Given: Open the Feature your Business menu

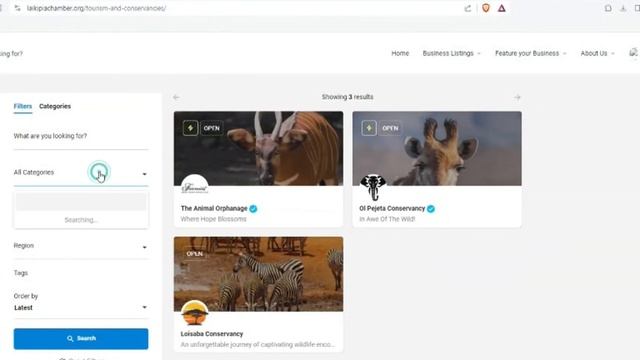Looking at the screenshot, I should [x=531, y=53].
